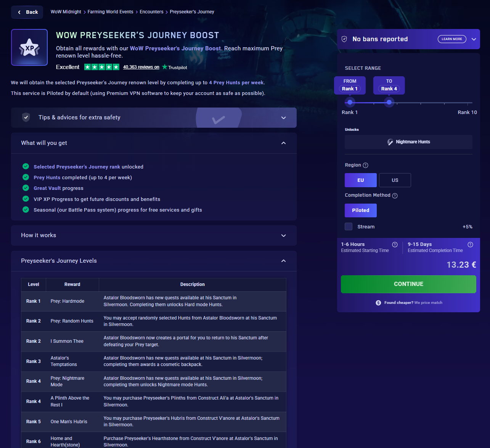Image resolution: width=490 pixels, height=448 pixels.
Task: Click the We price match link
Action: [x=428, y=303]
